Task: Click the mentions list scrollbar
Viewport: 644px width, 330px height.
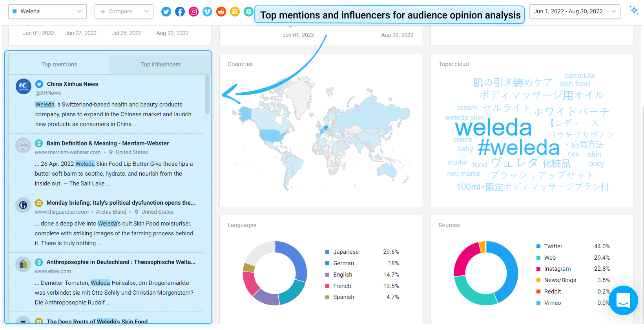Action: click(207, 95)
